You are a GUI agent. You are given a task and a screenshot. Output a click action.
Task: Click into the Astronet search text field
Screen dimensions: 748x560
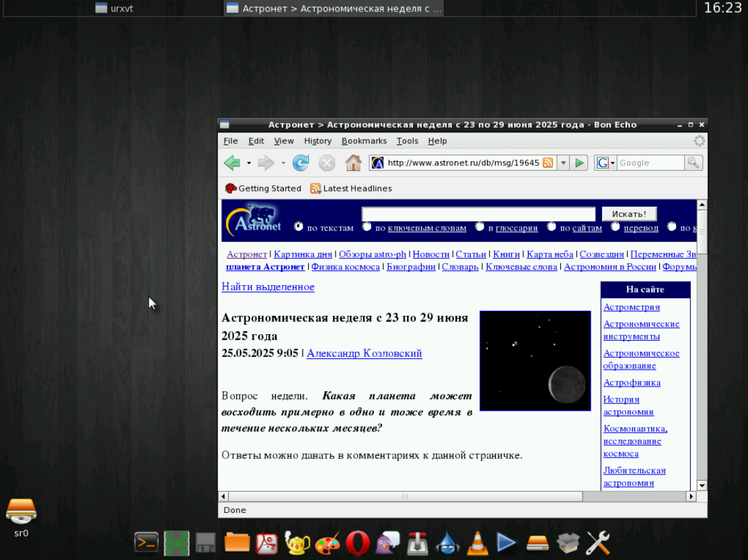pyautogui.click(x=478, y=214)
